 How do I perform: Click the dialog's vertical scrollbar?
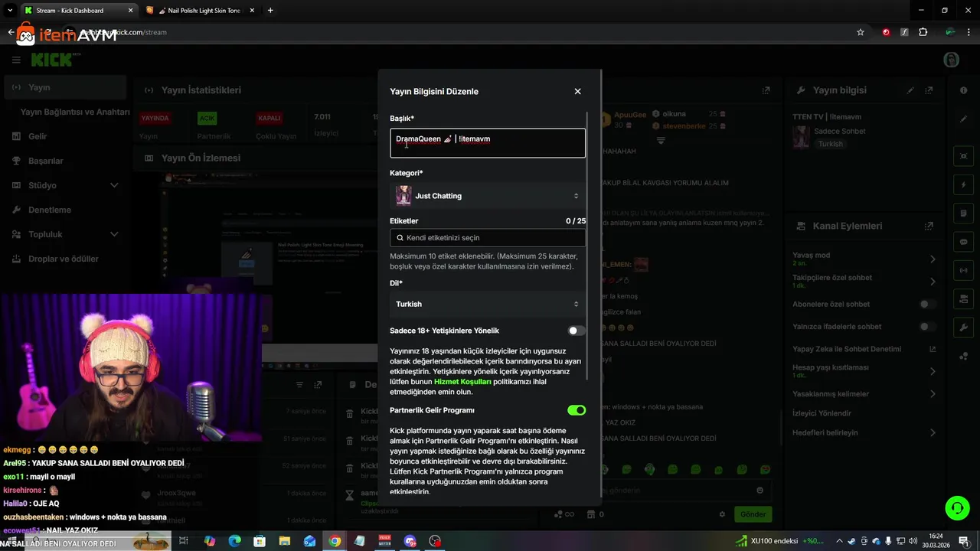(x=588, y=245)
